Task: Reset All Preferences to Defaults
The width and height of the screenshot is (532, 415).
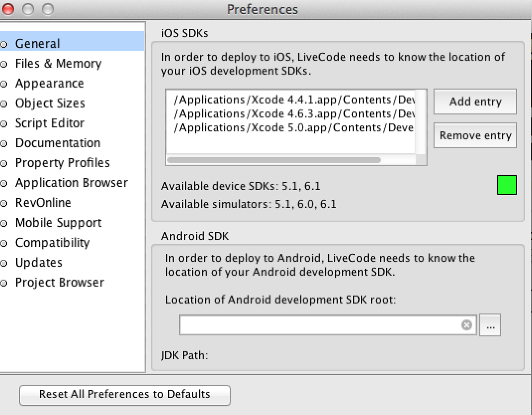Action: (124, 395)
